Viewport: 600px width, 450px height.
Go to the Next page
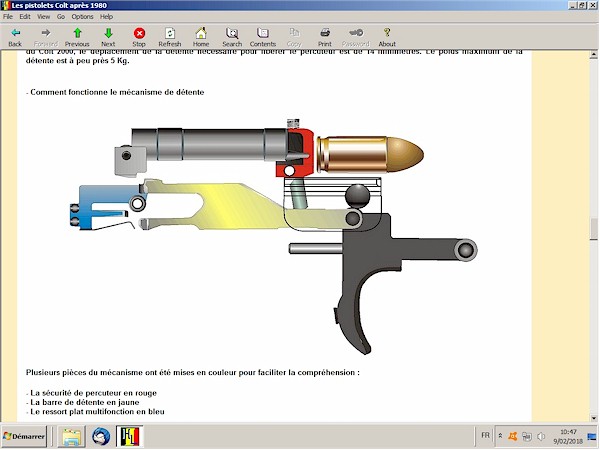108,37
